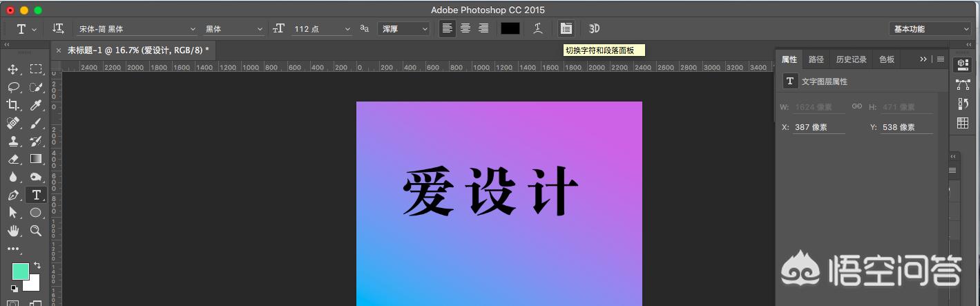This screenshot has width=980, height=306.
Task: Open font style dropdown 黑体
Action: pos(234,29)
